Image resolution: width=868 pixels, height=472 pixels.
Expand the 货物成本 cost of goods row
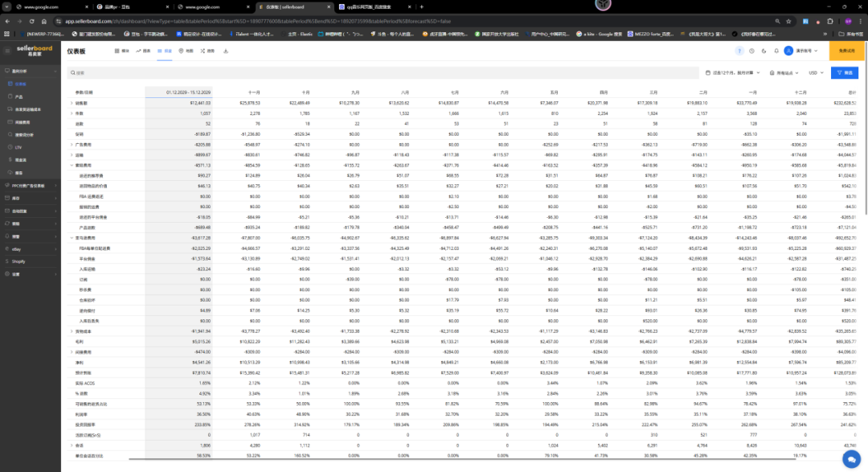coord(72,330)
